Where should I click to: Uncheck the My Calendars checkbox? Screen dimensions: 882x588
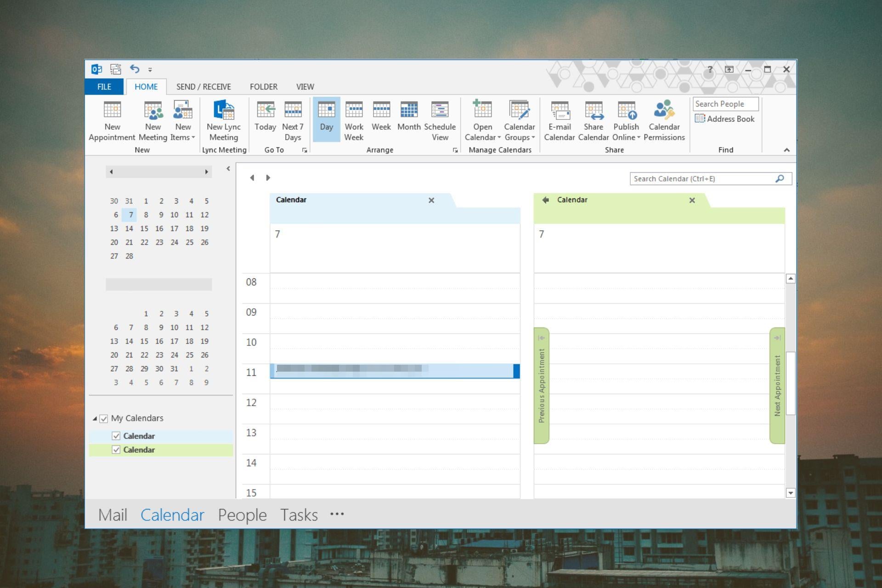click(x=104, y=418)
